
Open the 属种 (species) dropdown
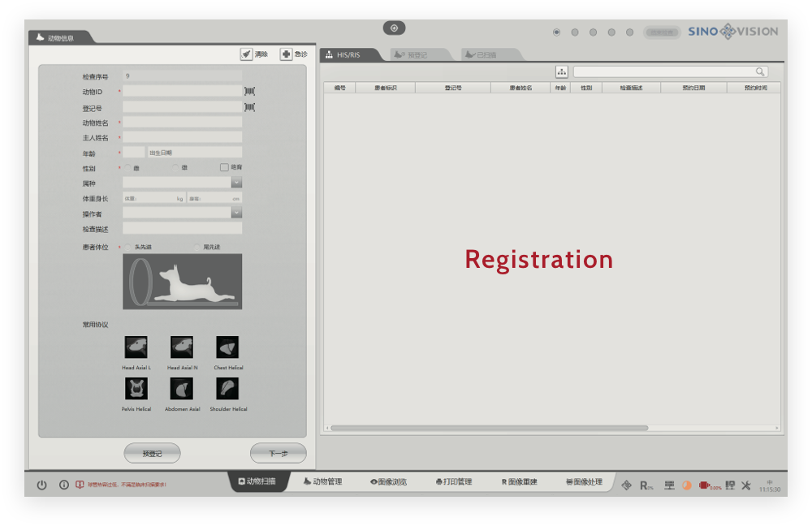point(236,183)
